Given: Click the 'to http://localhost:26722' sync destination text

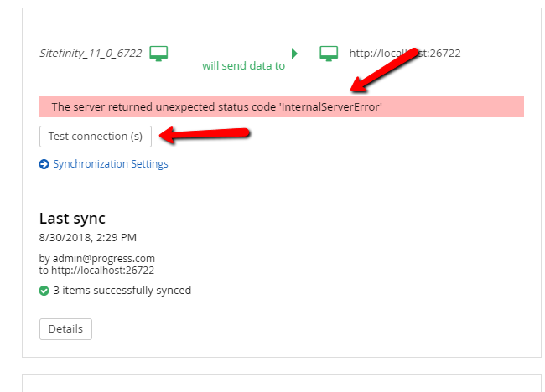Looking at the screenshot, I should [x=96, y=271].
